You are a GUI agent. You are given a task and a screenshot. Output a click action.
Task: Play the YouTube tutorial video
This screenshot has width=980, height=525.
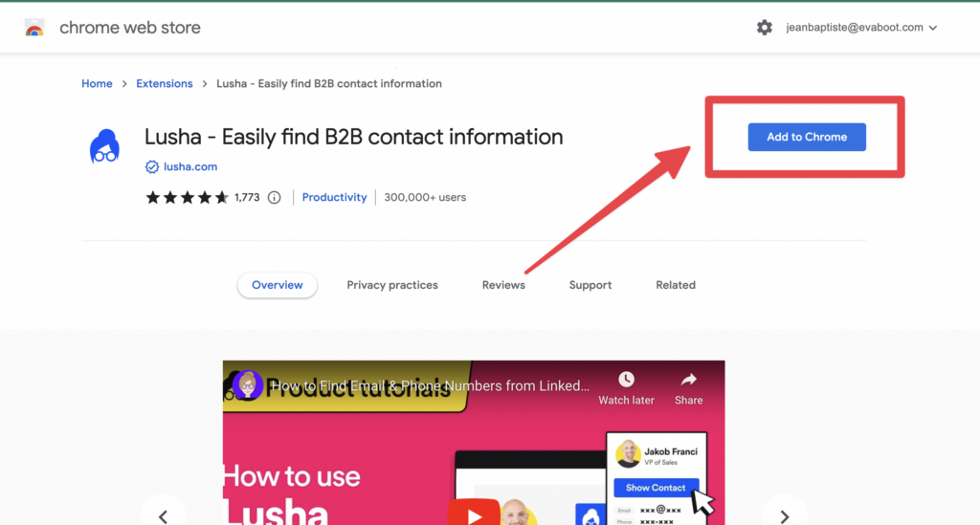pyautogui.click(x=473, y=514)
